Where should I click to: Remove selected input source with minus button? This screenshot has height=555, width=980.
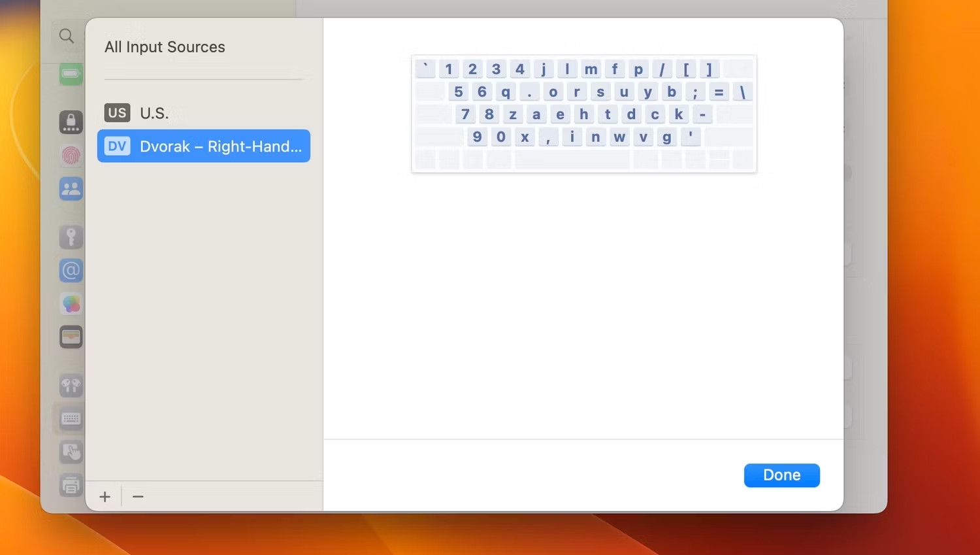138,497
